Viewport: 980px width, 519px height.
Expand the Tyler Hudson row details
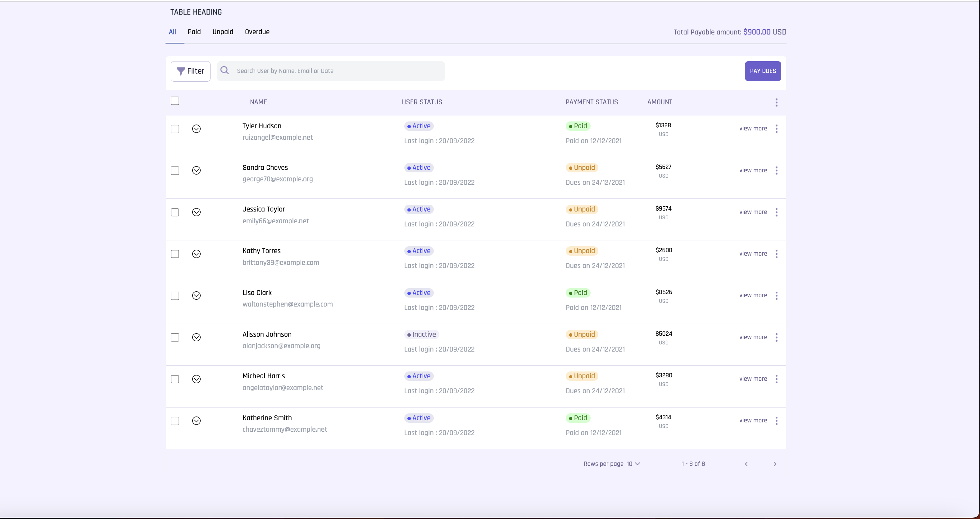click(196, 129)
